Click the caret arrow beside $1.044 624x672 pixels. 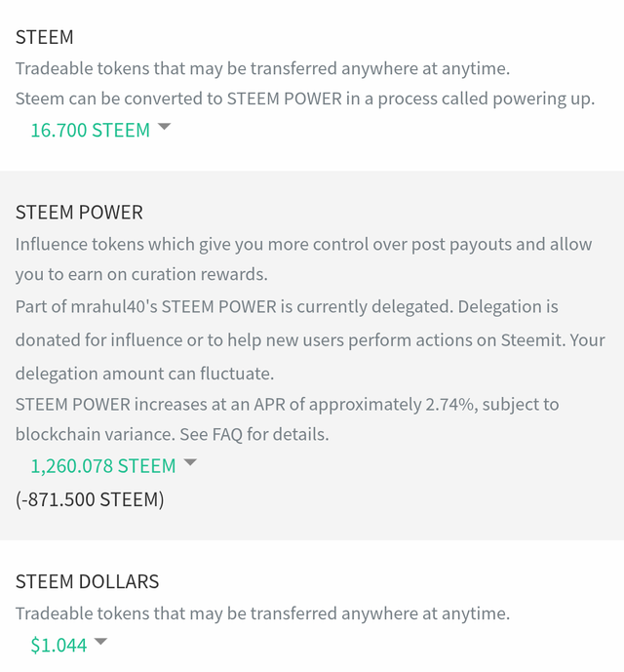pos(100,642)
